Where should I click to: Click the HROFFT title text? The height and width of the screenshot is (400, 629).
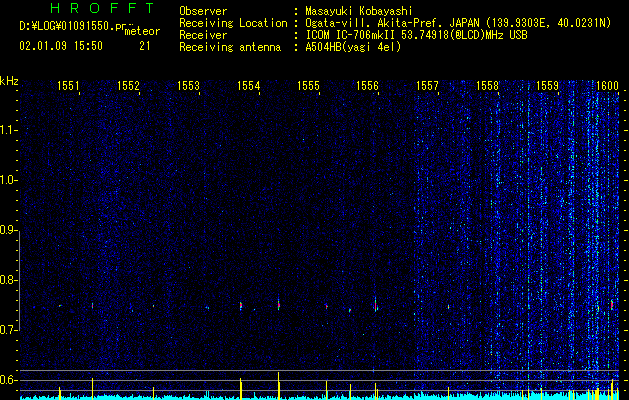pos(103,8)
